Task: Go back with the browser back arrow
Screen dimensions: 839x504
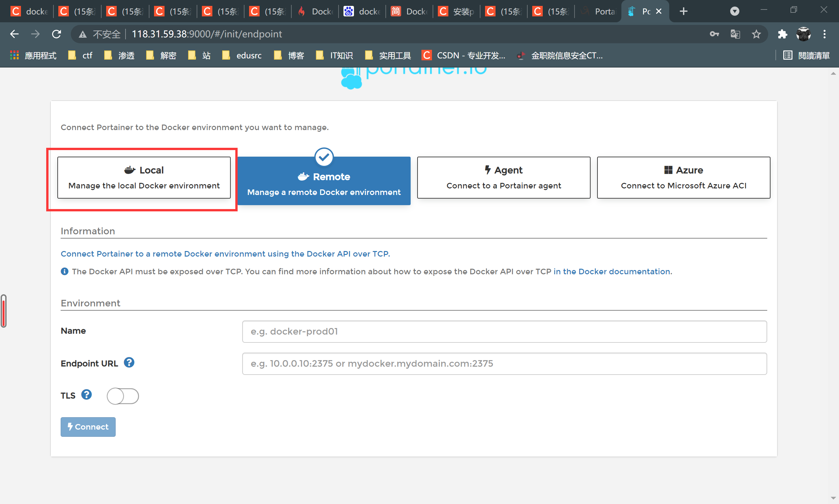Action: (x=14, y=34)
